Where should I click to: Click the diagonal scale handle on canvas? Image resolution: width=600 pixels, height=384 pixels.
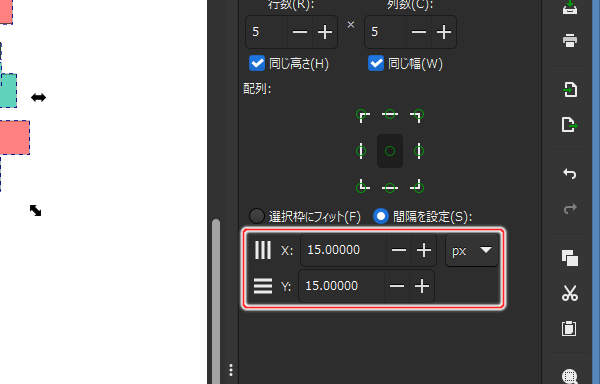[36, 210]
